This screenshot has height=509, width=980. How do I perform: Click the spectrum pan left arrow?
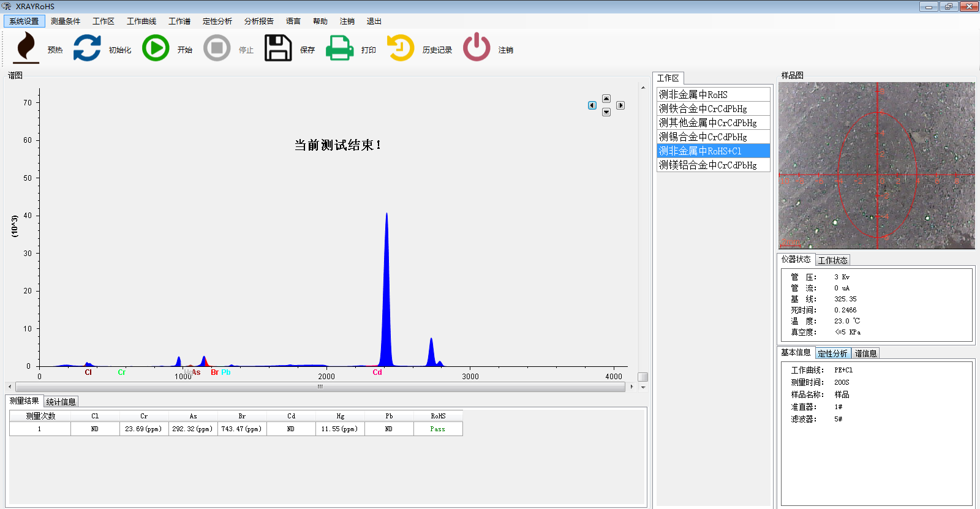point(592,105)
